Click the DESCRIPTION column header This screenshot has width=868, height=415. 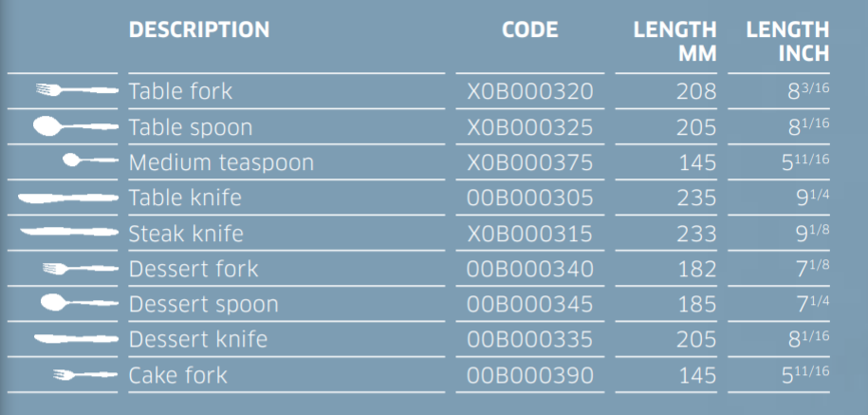click(x=199, y=29)
